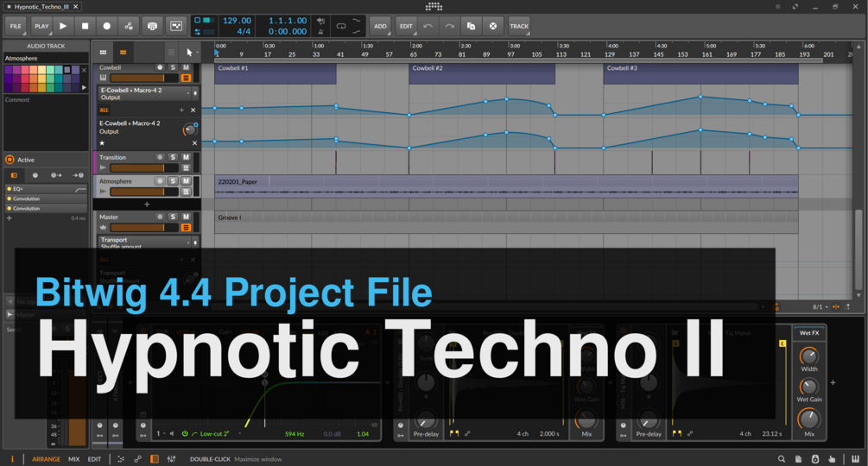Switch to the ARRANGE layout
868x466 pixels.
[46, 459]
